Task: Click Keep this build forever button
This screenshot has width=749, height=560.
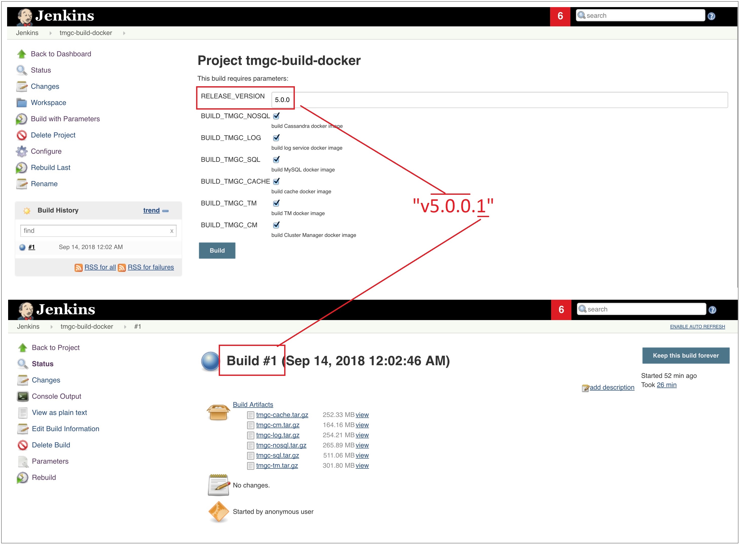Action: pyautogui.click(x=686, y=356)
